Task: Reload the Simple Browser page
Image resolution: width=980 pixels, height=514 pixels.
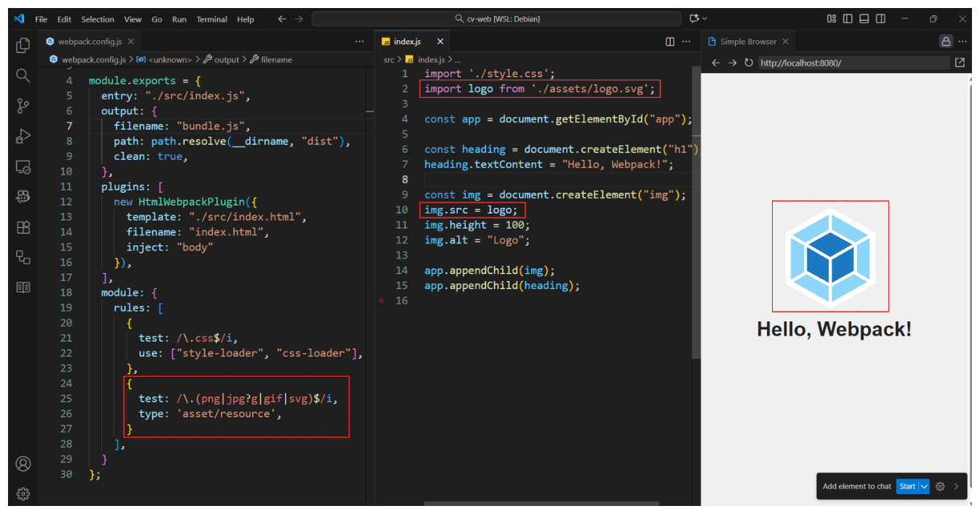Action: pyautogui.click(x=749, y=63)
